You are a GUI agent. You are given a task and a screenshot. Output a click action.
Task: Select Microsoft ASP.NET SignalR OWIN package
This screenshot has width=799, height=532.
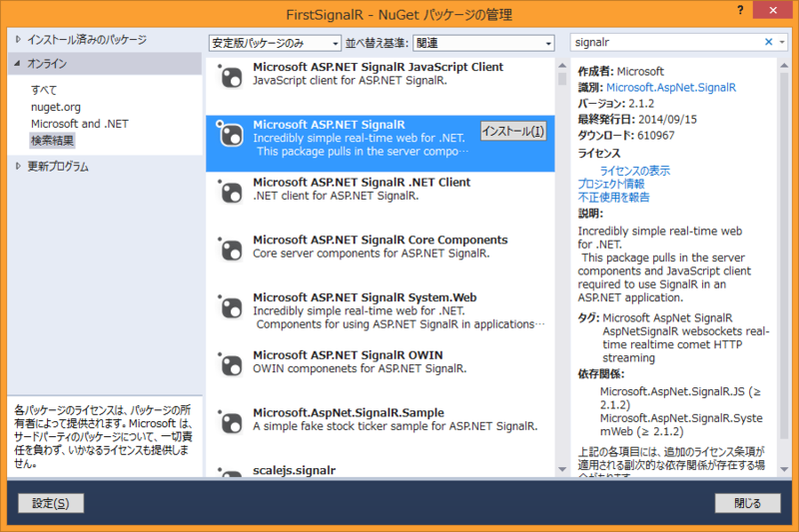(x=380, y=373)
